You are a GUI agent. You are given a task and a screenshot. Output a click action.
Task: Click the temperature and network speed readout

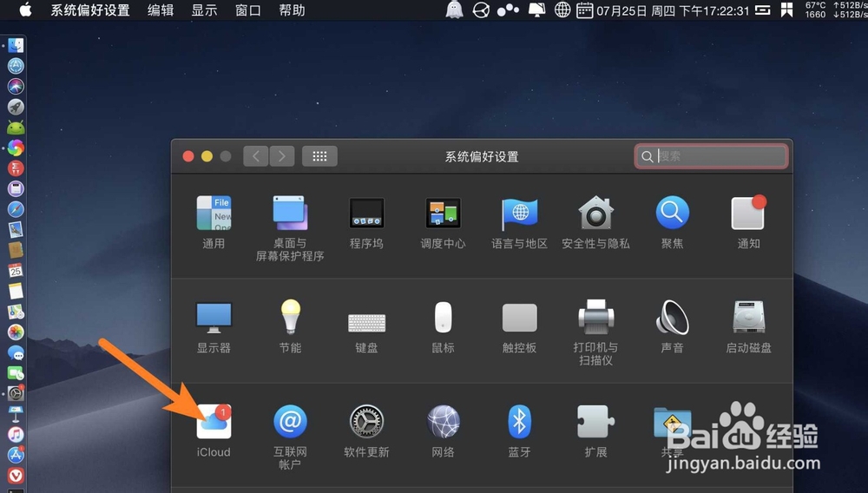[836, 10]
